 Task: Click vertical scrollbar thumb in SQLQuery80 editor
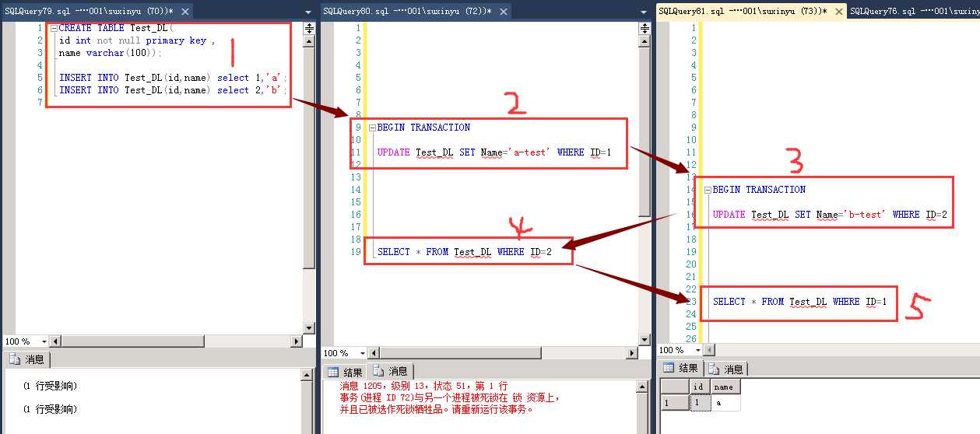644,131
